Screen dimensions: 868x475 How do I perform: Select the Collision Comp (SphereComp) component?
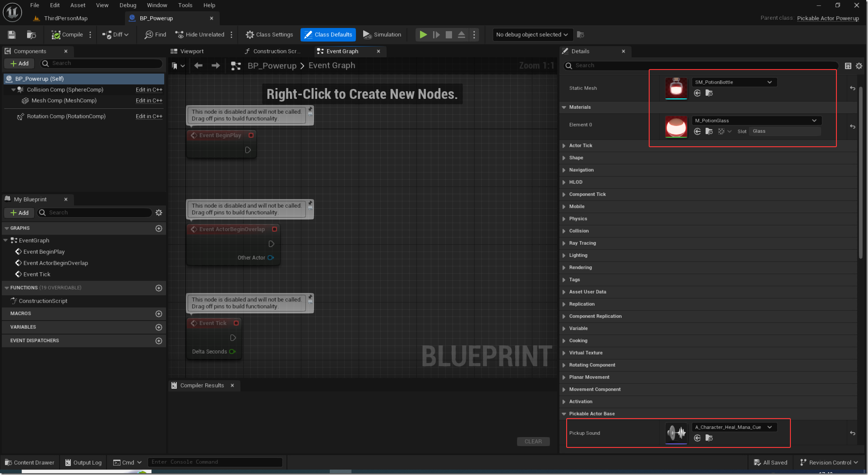click(x=65, y=90)
